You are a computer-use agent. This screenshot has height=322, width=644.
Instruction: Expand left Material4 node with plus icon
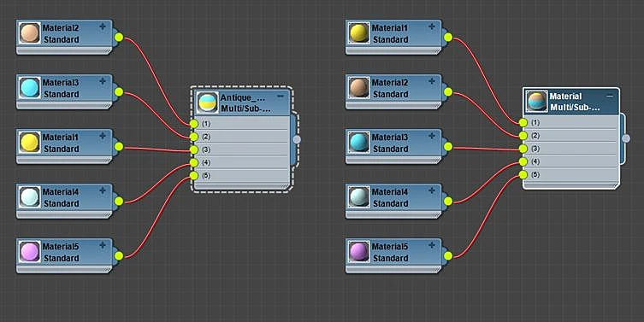103,190
